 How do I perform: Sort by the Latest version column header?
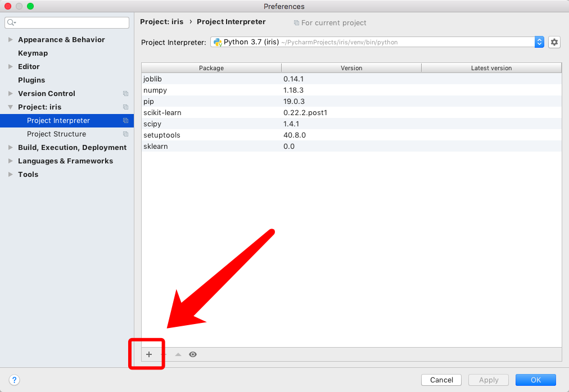(x=491, y=68)
